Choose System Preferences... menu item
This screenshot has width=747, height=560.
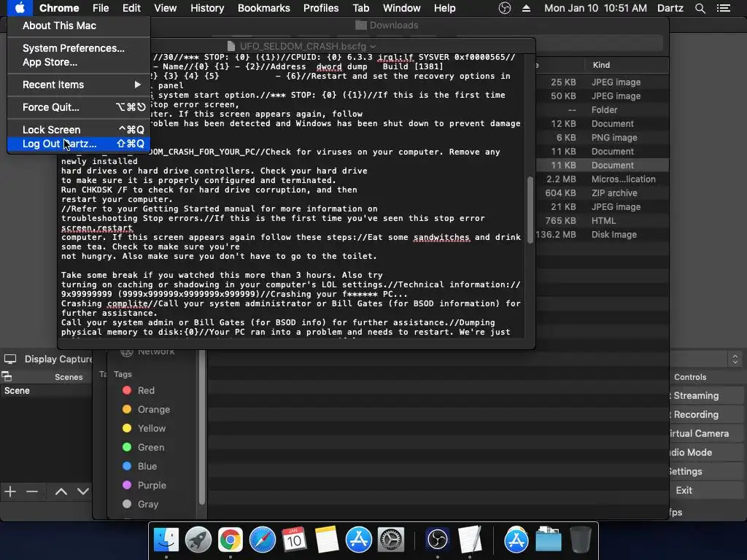pyautogui.click(x=79, y=48)
